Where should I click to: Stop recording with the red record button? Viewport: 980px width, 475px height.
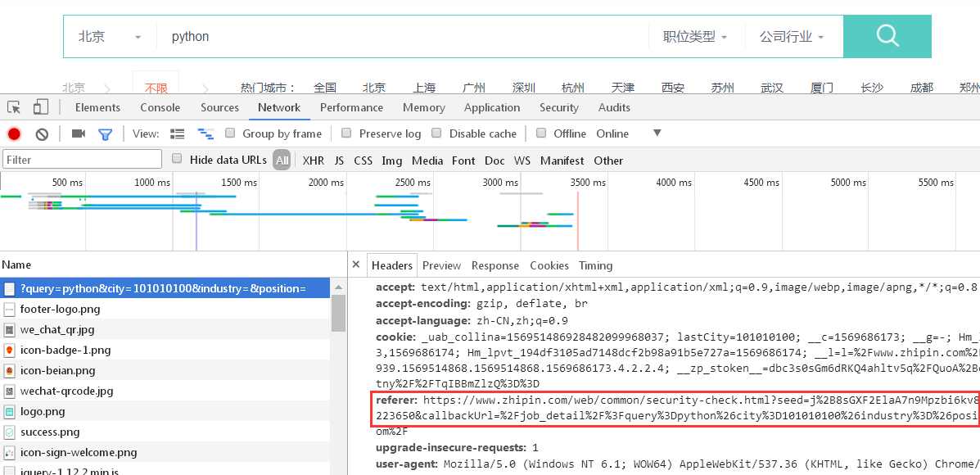click(14, 133)
